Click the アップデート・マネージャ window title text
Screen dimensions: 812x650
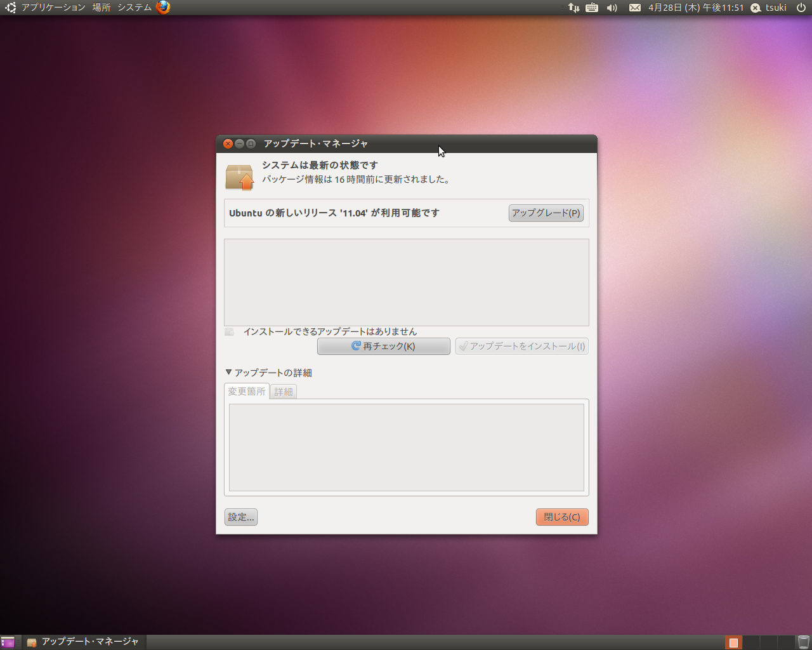click(x=316, y=143)
